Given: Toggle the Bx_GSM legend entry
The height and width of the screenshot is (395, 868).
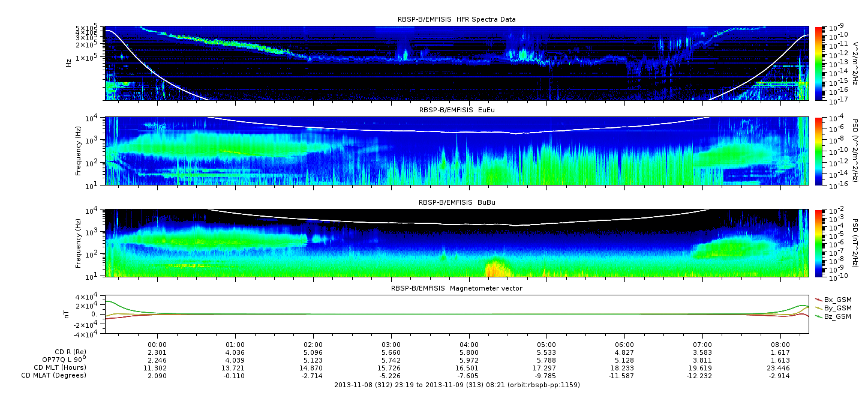Looking at the screenshot, I should (837, 300).
